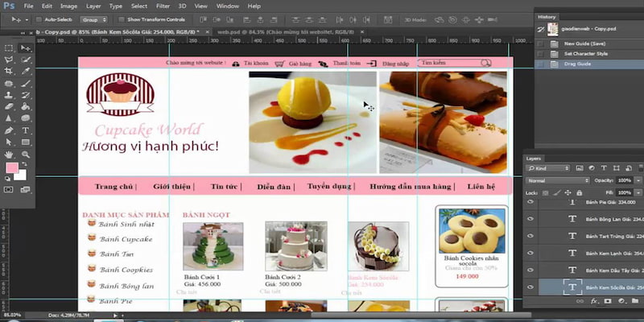Image resolution: width=644 pixels, height=322 pixels.
Task: Click the Set Character Style history state
Action: 584,53
